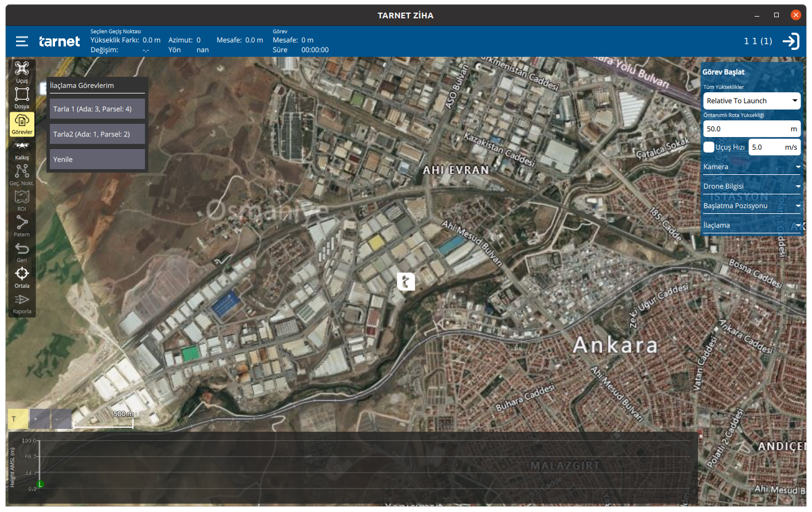Click the tarnet marker on the map
The width and height of the screenshot is (812, 512).
[406, 281]
